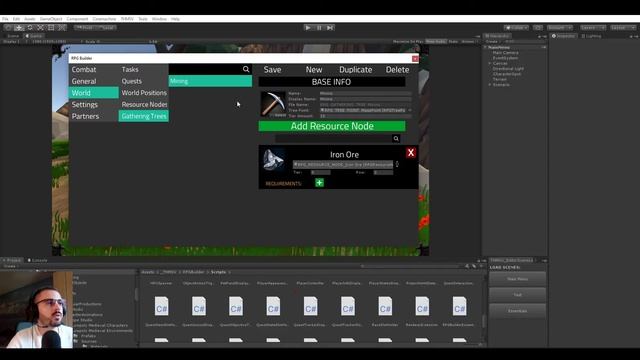Toggle Maximize On Play
This screenshot has width=640, height=360.
pos(408,42)
